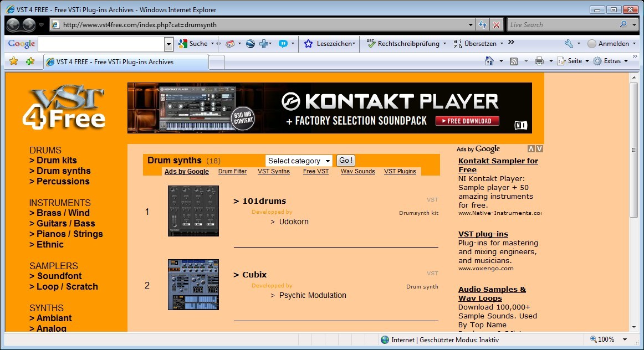This screenshot has width=644, height=350.
Task: Expand the Print dropdown arrow
Action: click(551, 61)
